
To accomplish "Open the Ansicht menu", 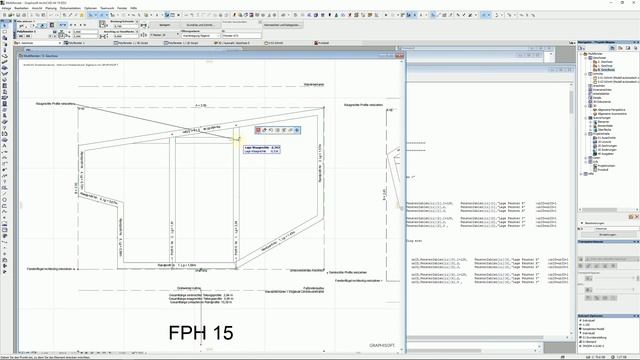I will pyautogui.click(x=37, y=8).
